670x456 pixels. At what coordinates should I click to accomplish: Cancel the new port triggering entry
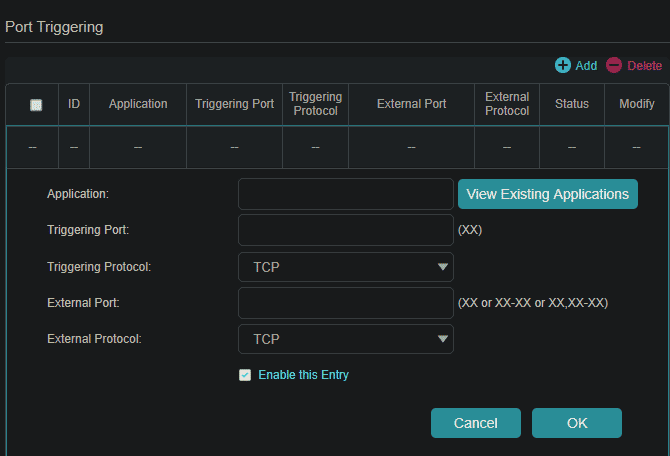coord(476,423)
